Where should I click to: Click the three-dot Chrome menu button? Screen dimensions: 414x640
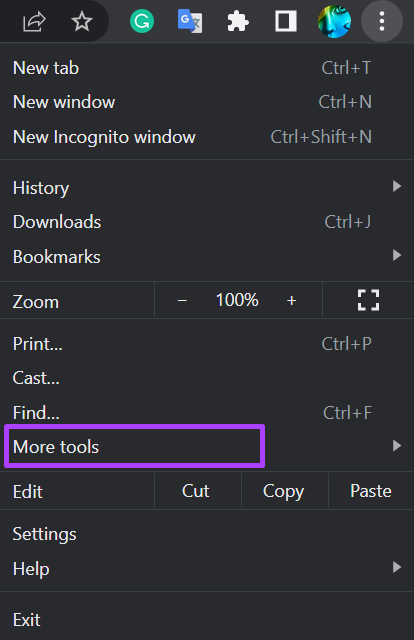382,21
